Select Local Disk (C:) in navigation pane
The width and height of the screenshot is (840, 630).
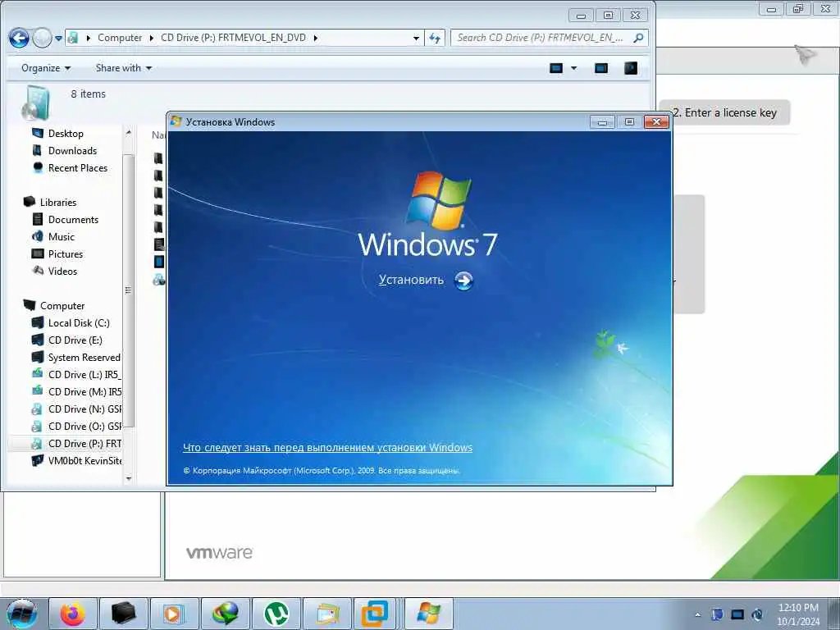pos(79,323)
